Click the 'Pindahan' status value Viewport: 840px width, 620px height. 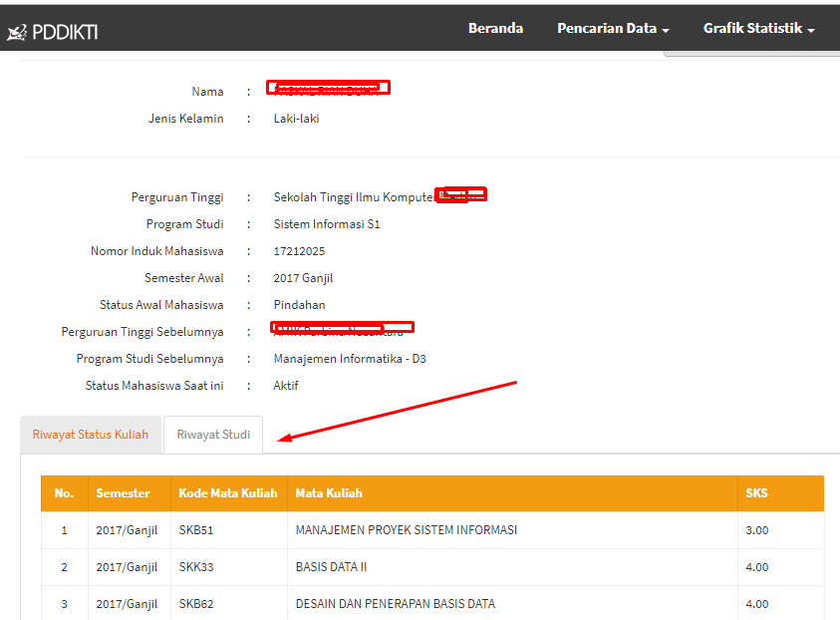coord(300,305)
